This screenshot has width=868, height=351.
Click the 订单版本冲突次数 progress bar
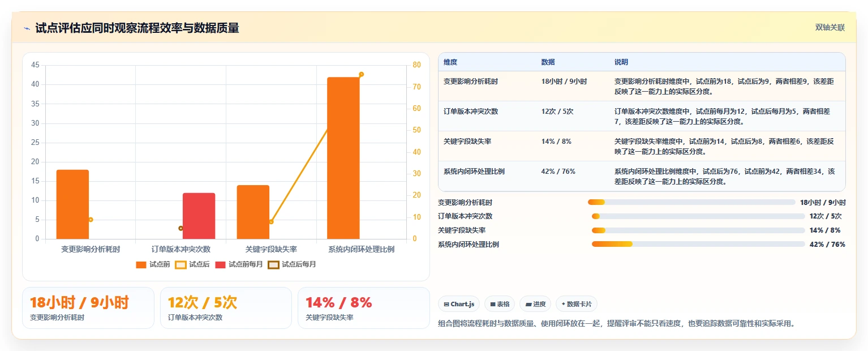pos(698,216)
